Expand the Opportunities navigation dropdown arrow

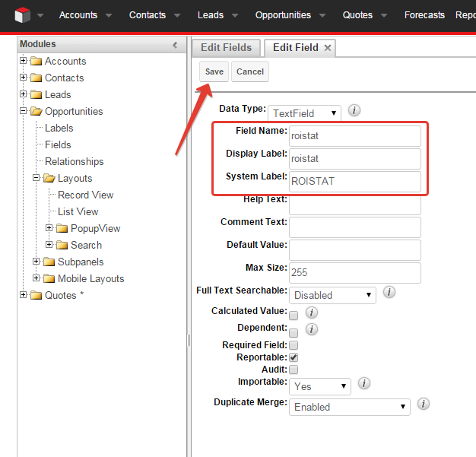pos(322,15)
